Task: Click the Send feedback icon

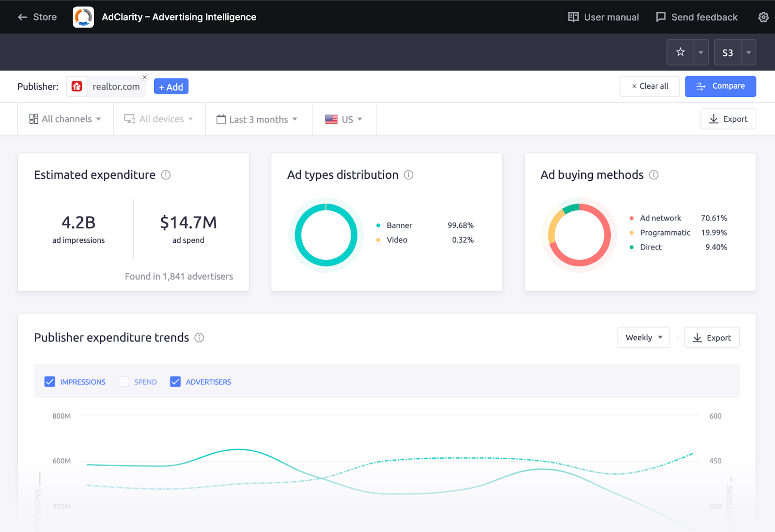Action: coord(661,17)
